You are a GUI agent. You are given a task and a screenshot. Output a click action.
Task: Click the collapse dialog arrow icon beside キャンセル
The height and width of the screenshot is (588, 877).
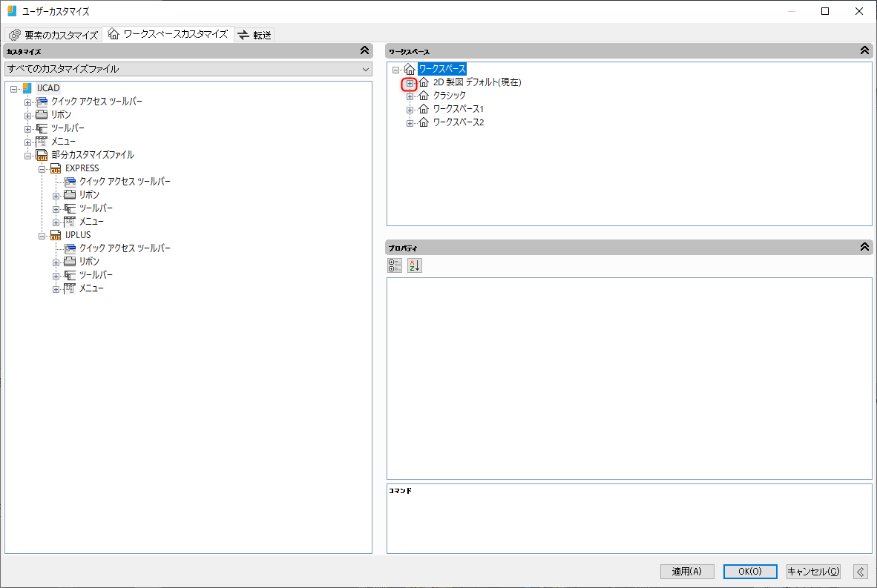click(861, 571)
